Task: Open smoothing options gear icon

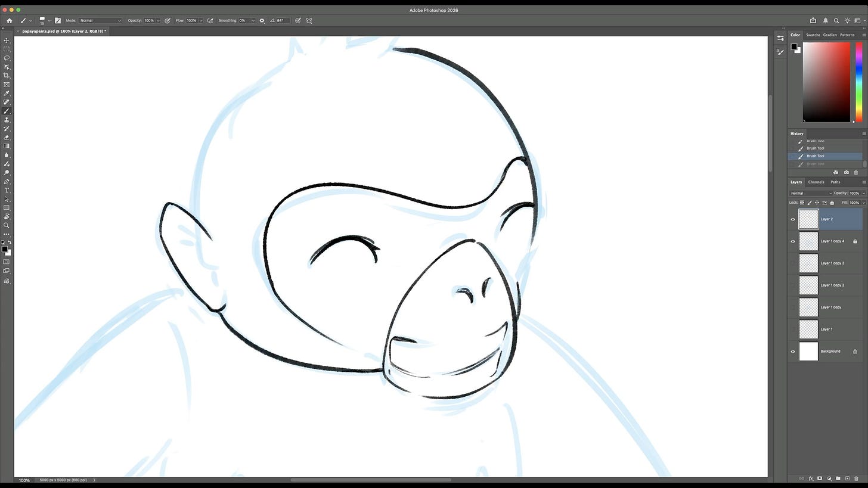Action: 262,20
